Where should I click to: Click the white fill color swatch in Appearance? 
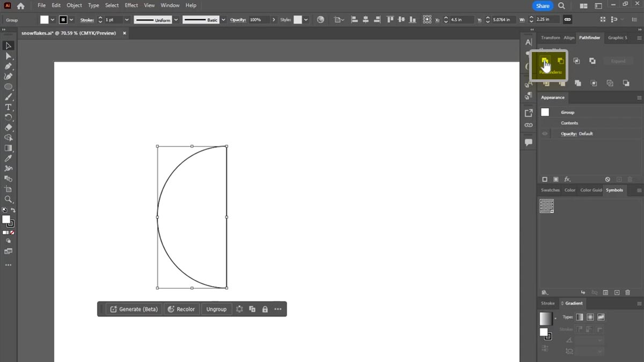point(545,112)
